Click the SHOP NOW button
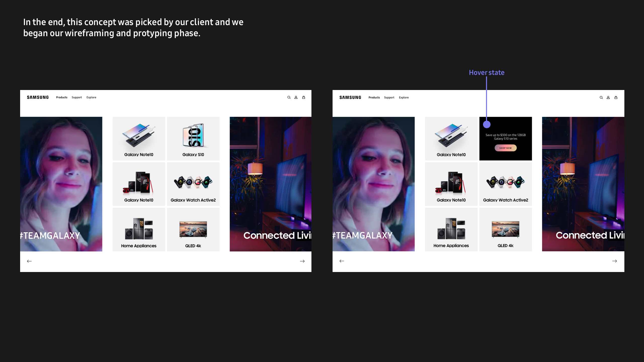644x362 pixels. pyautogui.click(x=506, y=148)
